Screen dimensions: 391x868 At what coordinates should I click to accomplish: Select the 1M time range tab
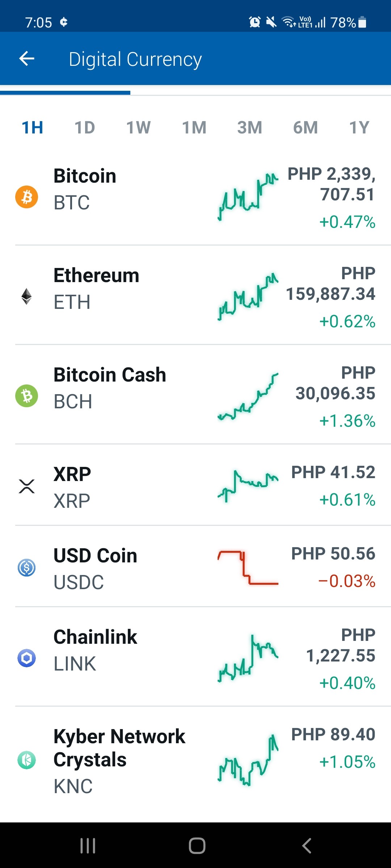coord(194,128)
